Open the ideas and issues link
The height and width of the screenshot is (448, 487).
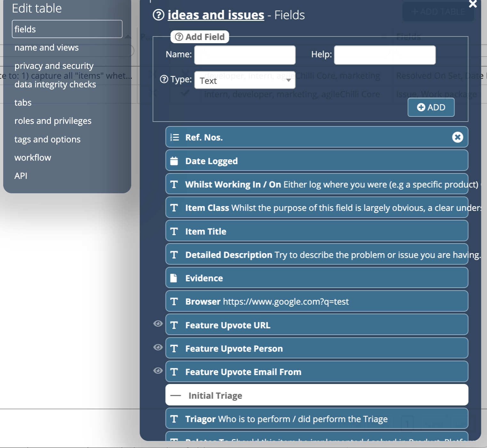(x=216, y=15)
